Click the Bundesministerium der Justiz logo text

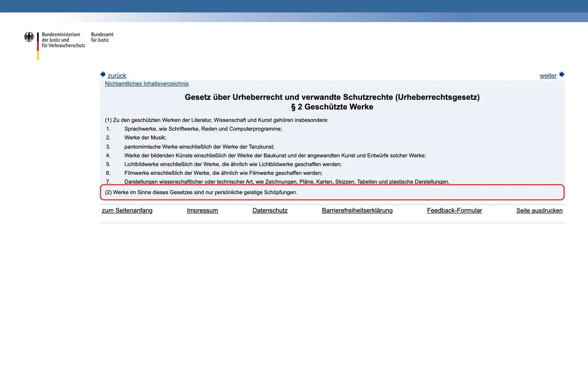tap(63, 40)
